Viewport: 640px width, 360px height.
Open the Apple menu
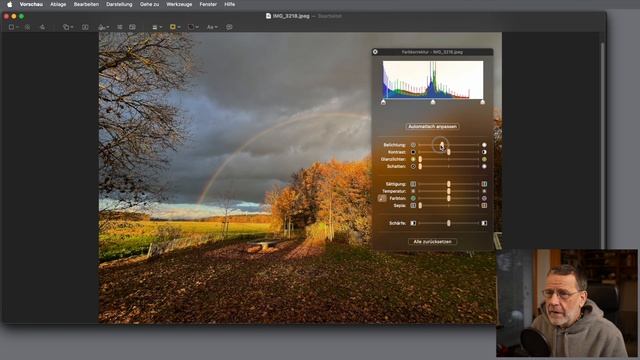click(x=9, y=4)
